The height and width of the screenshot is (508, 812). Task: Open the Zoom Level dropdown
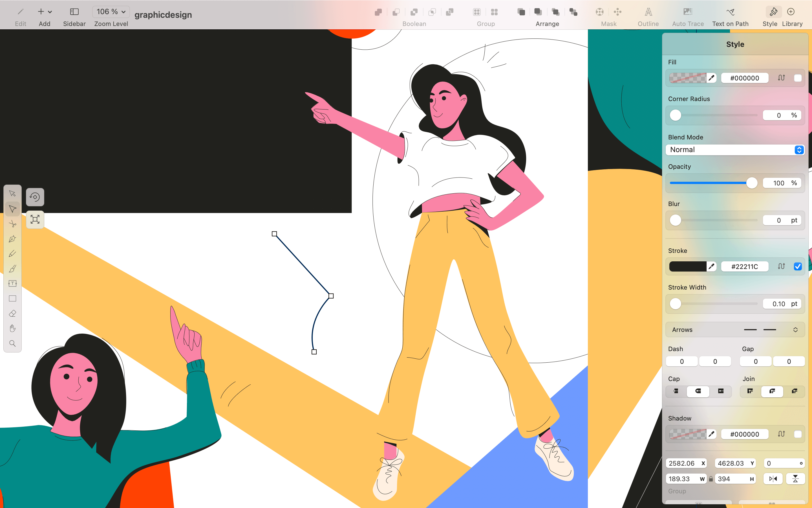click(x=111, y=12)
